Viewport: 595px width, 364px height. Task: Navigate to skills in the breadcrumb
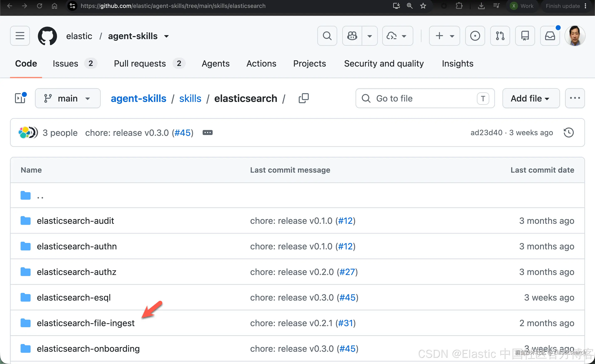[x=190, y=98]
